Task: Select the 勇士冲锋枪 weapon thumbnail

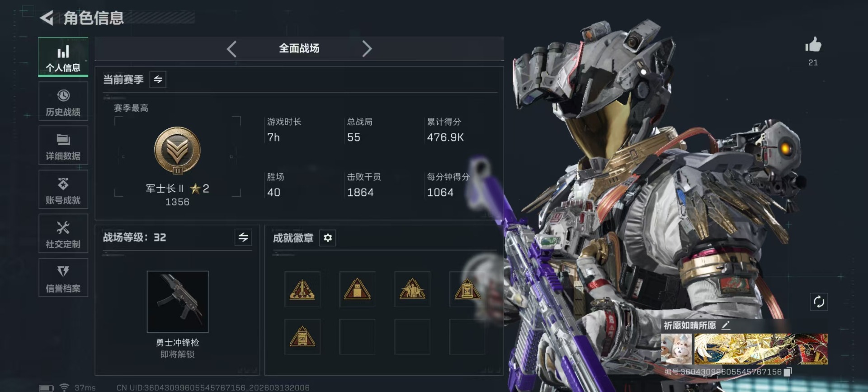Action: [178, 302]
